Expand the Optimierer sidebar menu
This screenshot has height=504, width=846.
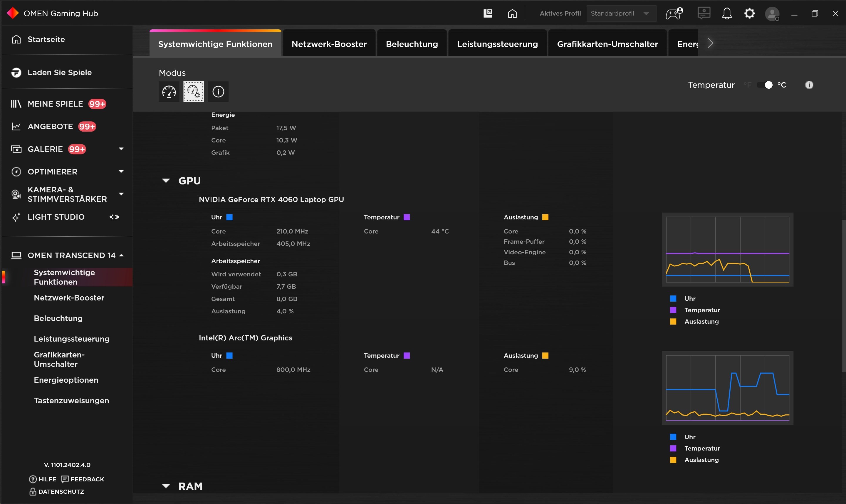pyautogui.click(x=121, y=172)
